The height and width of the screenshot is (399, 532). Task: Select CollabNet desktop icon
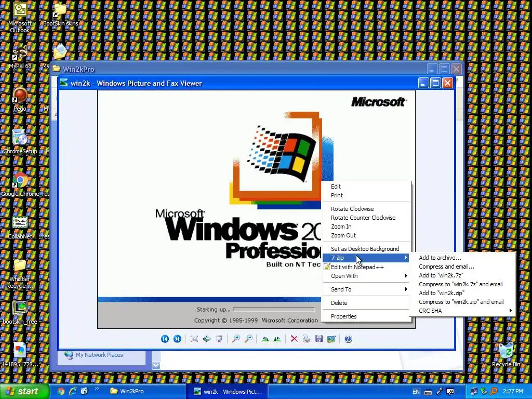point(20,228)
